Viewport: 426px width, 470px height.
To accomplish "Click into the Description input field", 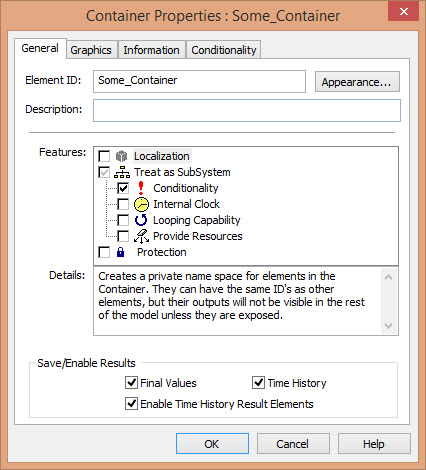I will pos(247,110).
